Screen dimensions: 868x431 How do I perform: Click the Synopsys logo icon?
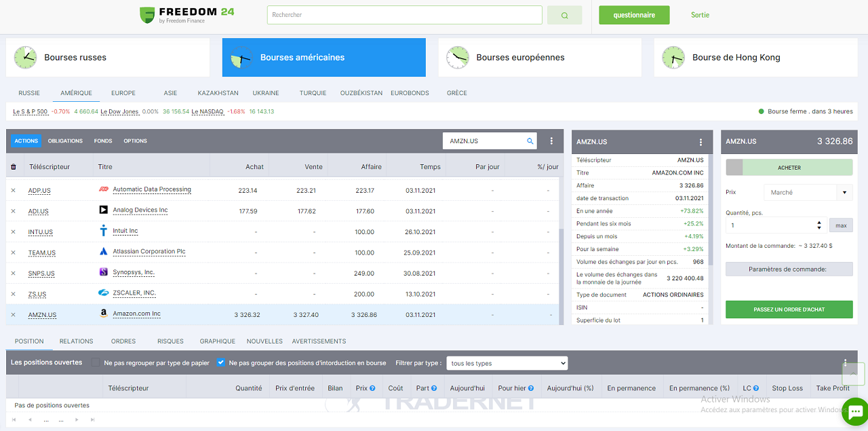point(104,272)
